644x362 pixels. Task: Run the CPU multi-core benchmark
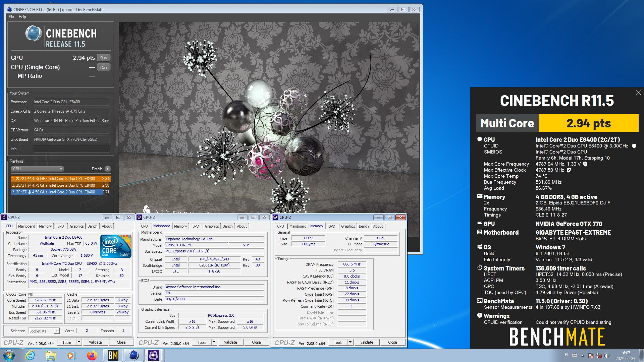coord(103,58)
